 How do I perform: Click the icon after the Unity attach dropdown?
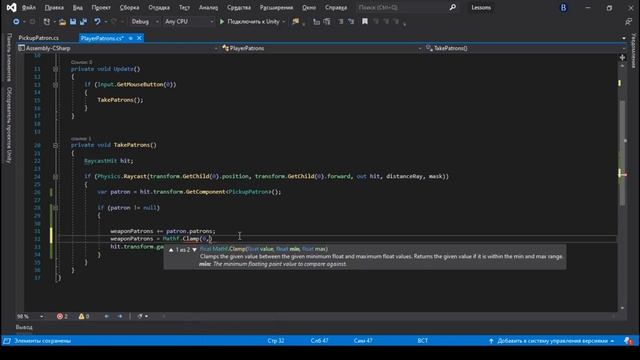click(x=295, y=22)
